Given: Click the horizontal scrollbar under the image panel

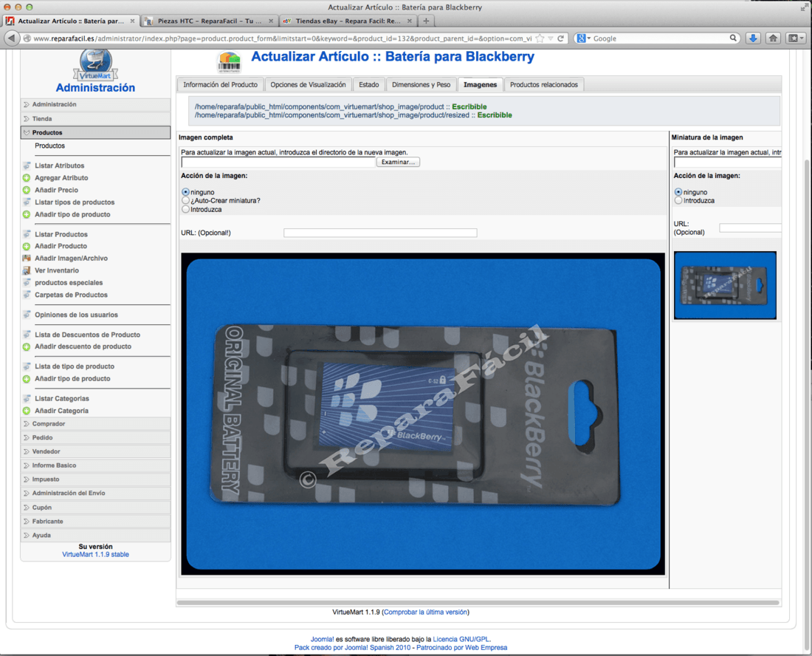Looking at the screenshot, I should (x=478, y=603).
